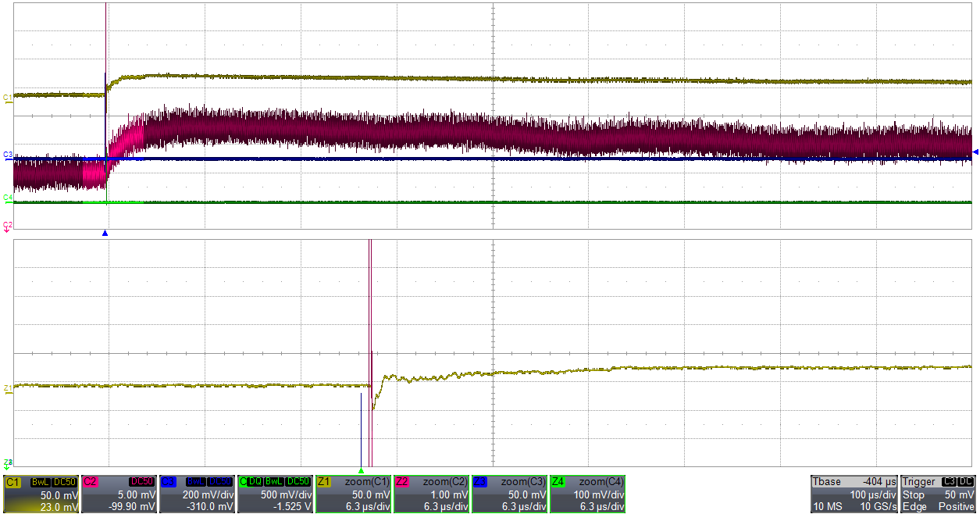Open the C4 channel descriptor box

click(275, 494)
